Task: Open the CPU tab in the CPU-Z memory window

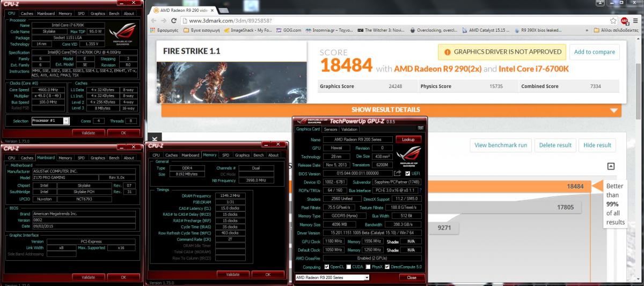Action: tap(156, 155)
